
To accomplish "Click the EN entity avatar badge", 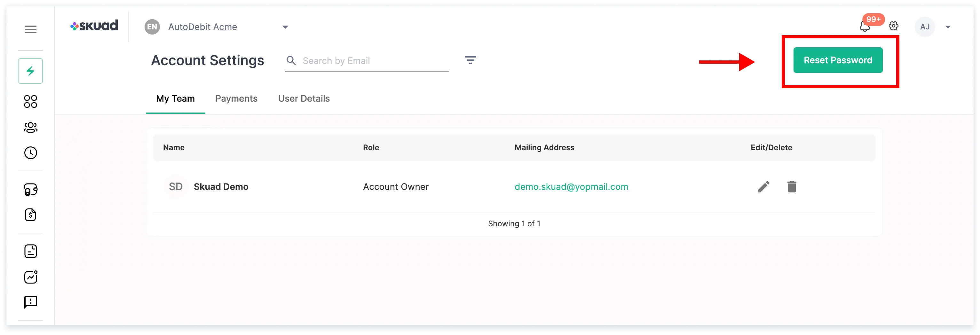I will (x=152, y=27).
